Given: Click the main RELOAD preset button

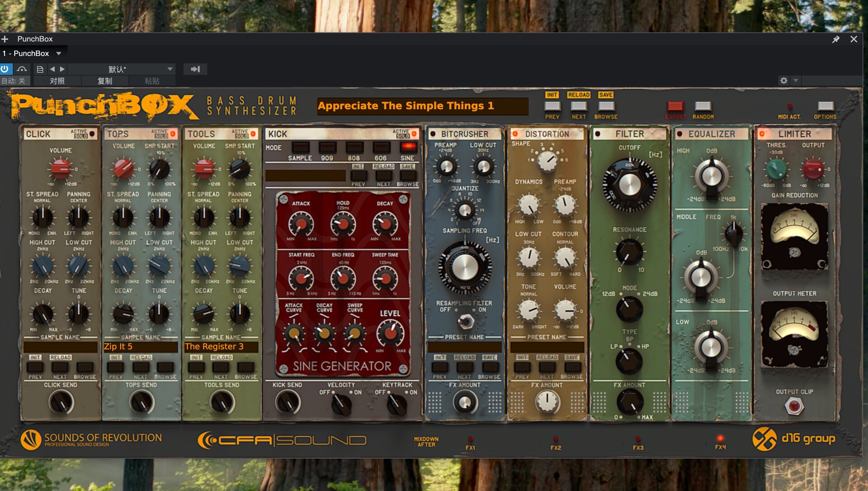Looking at the screenshot, I should pos(579,95).
